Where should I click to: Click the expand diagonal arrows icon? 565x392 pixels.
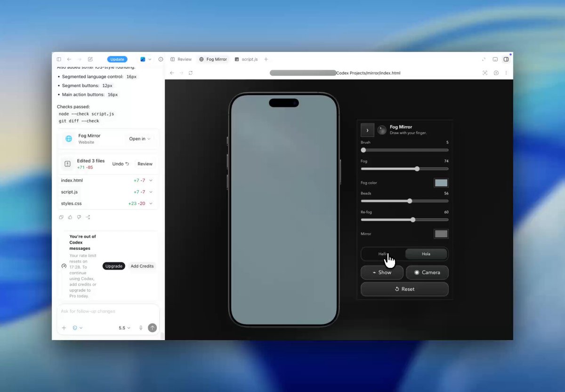(x=484, y=59)
